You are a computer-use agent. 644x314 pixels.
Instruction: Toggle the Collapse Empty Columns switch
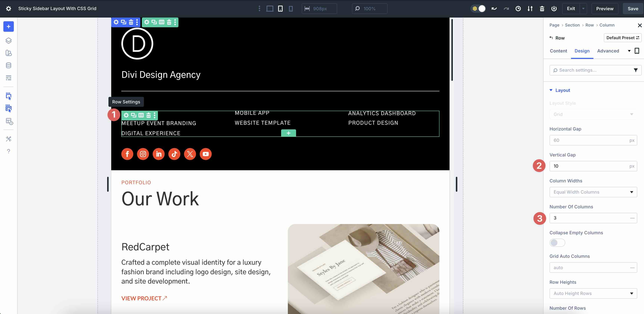click(x=557, y=243)
